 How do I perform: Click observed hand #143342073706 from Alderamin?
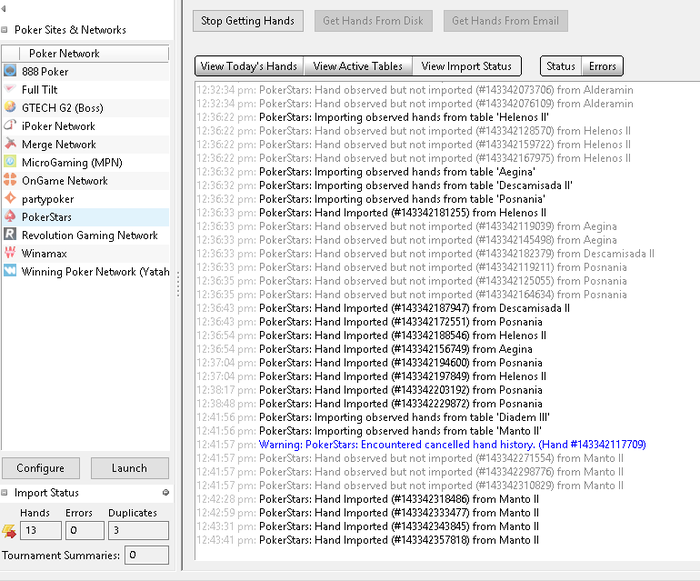(415, 90)
